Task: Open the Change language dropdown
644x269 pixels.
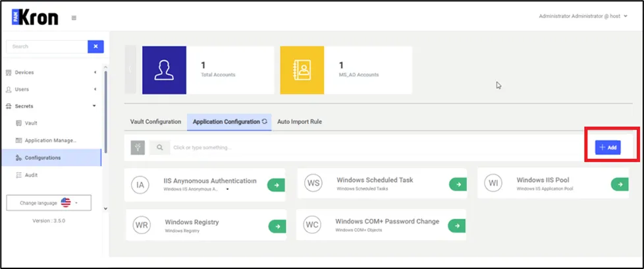Action: pos(49,202)
